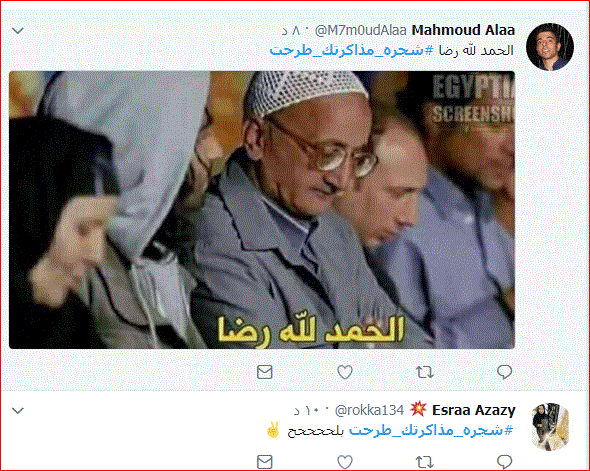Click the Mahmoud Alaa display name
Viewport: 590px width, 471px height.
(x=463, y=30)
